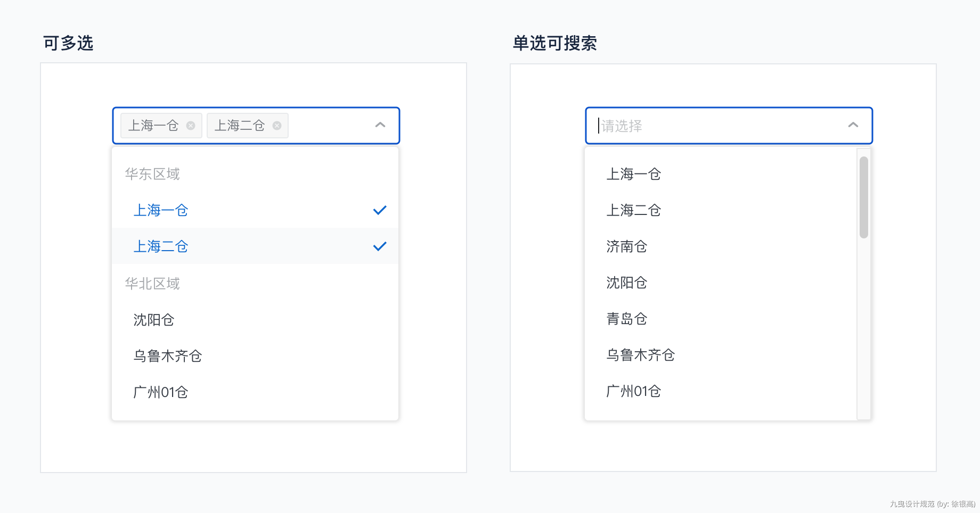Choose 济南仓 in searchable list
Image resolution: width=980 pixels, height=513 pixels.
click(721, 246)
